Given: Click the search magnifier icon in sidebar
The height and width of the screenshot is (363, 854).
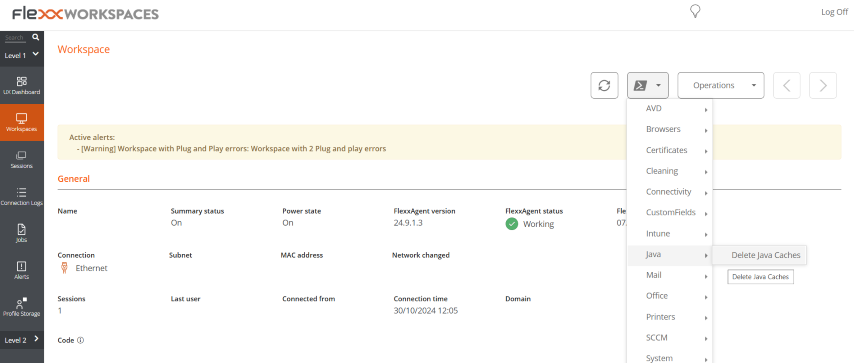Looking at the screenshot, I should coord(35,38).
